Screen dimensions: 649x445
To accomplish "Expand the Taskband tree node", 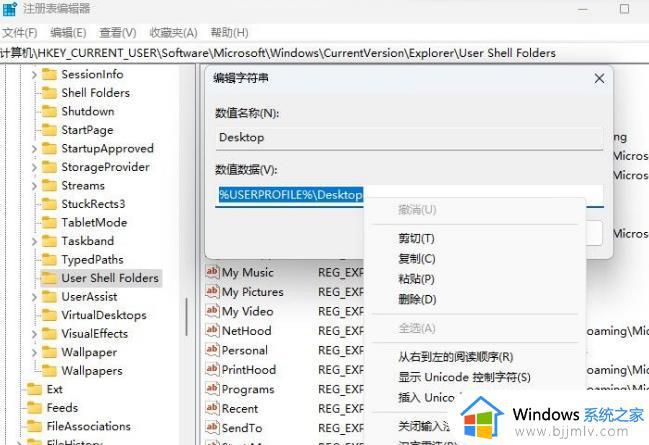I will (34, 241).
